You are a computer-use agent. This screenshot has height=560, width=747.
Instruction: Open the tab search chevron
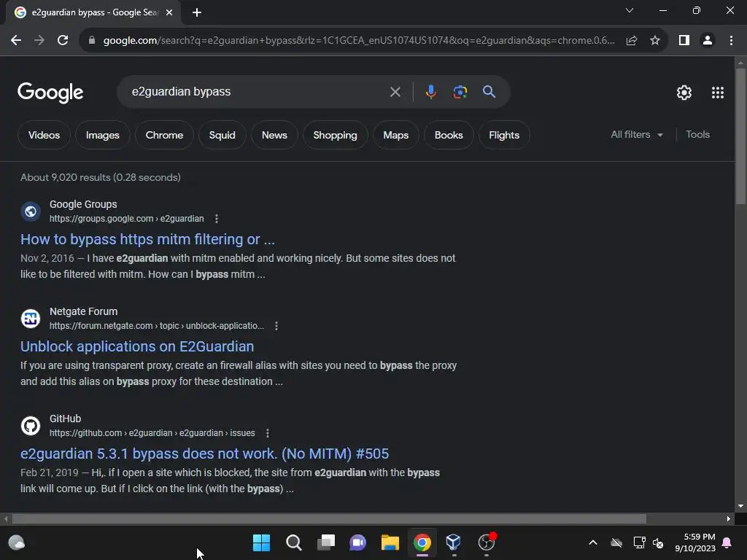click(630, 10)
